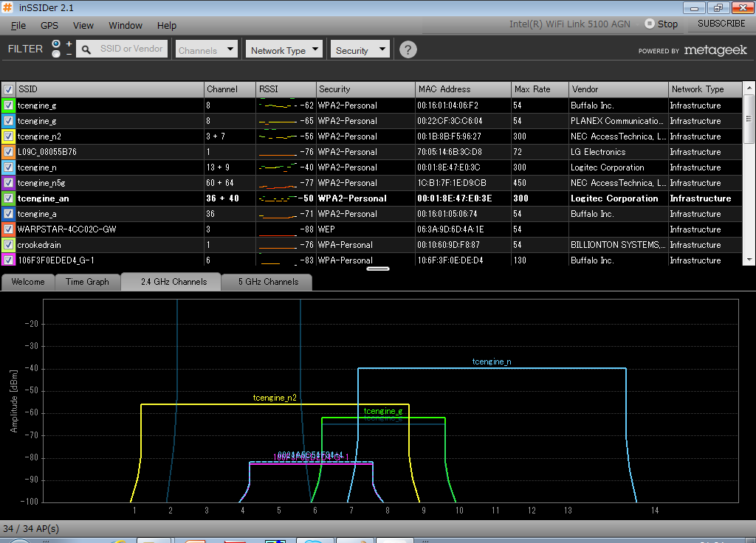Click the cyan tcengine_n label in the channel graph

tap(492, 362)
